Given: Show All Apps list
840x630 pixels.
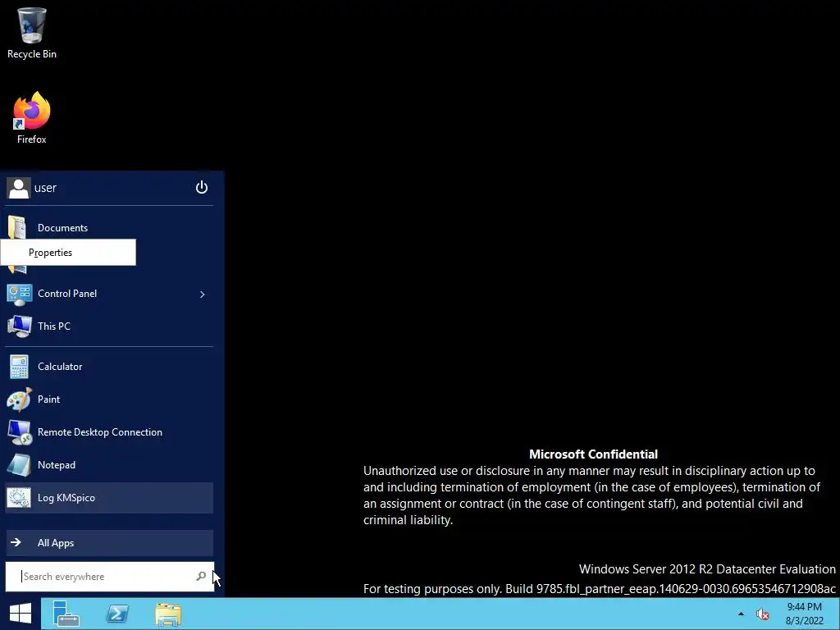Looking at the screenshot, I should pos(109,543).
